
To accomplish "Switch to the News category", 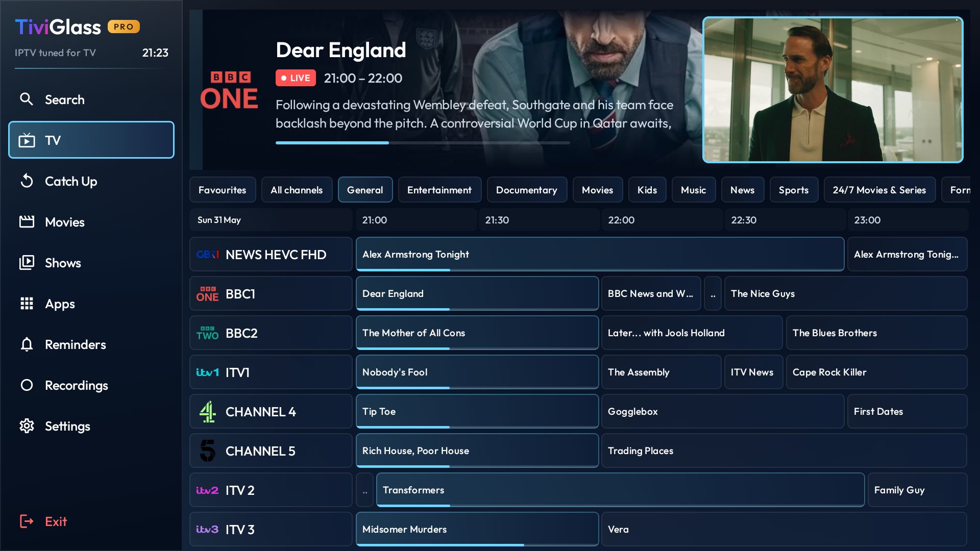I will pos(743,190).
